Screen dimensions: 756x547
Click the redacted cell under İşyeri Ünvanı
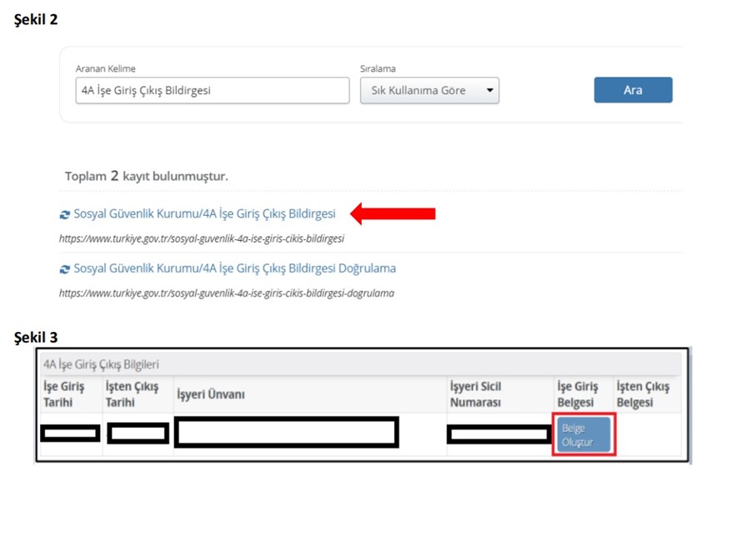(286, 433)
